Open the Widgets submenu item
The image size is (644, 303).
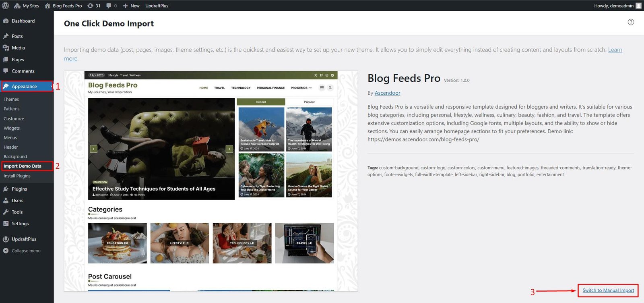(x=12, y=128)
